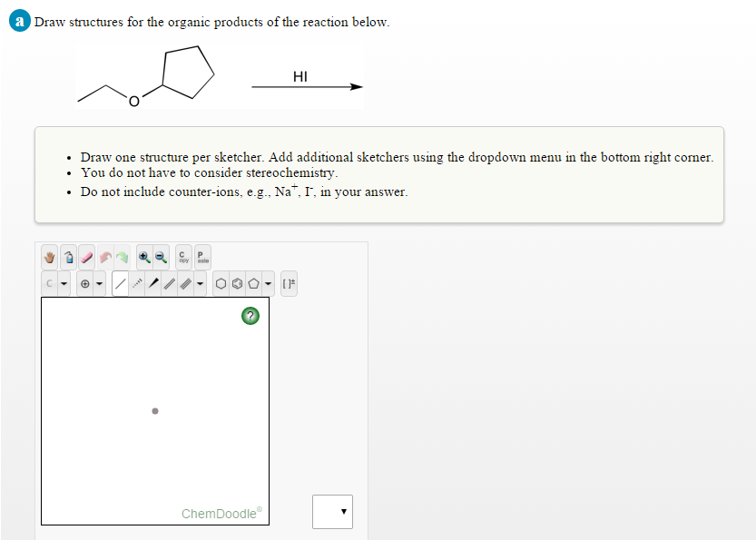
Task: Select the hand pan tool
Action: 49,257
